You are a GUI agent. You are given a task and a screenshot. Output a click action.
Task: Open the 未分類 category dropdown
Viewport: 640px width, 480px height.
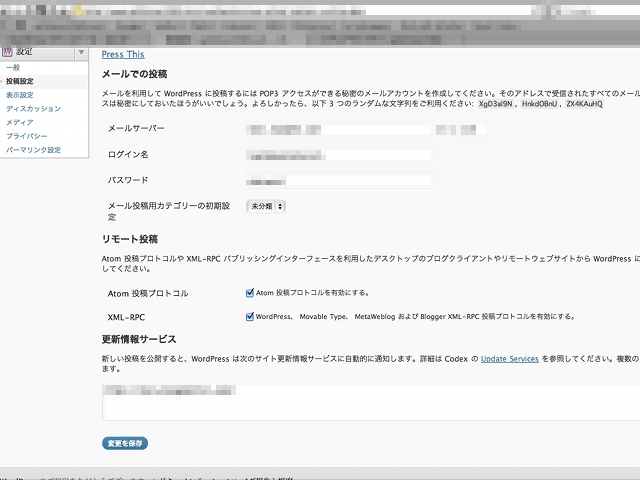click(x=266, y=207)
